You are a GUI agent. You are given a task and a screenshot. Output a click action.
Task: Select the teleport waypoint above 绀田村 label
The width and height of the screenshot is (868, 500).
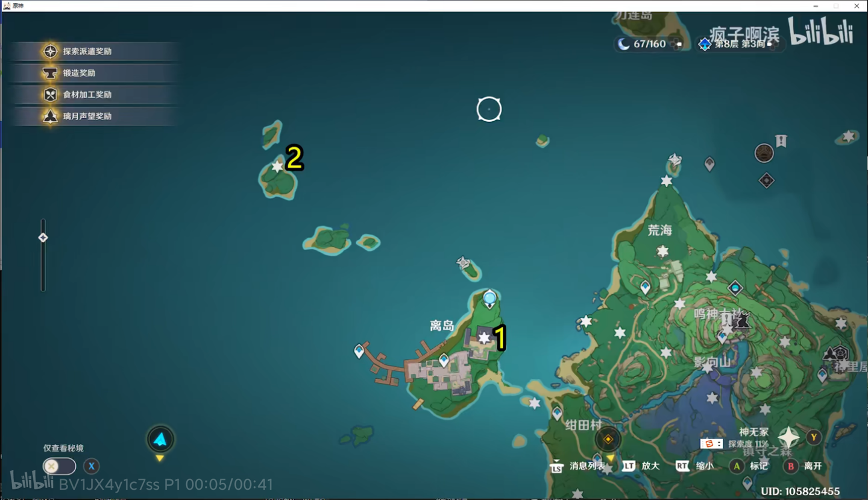[x=557, y=413]
